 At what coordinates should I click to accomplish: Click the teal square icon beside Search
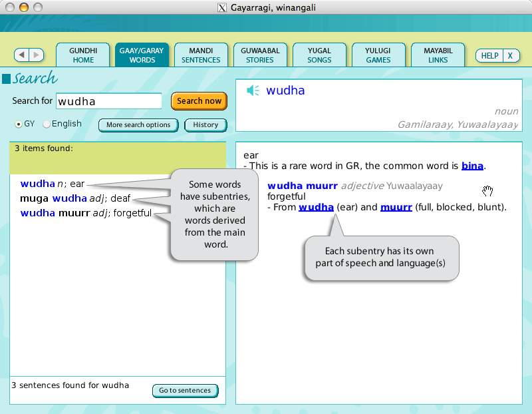pyautogui.click(x=7, y=79)
